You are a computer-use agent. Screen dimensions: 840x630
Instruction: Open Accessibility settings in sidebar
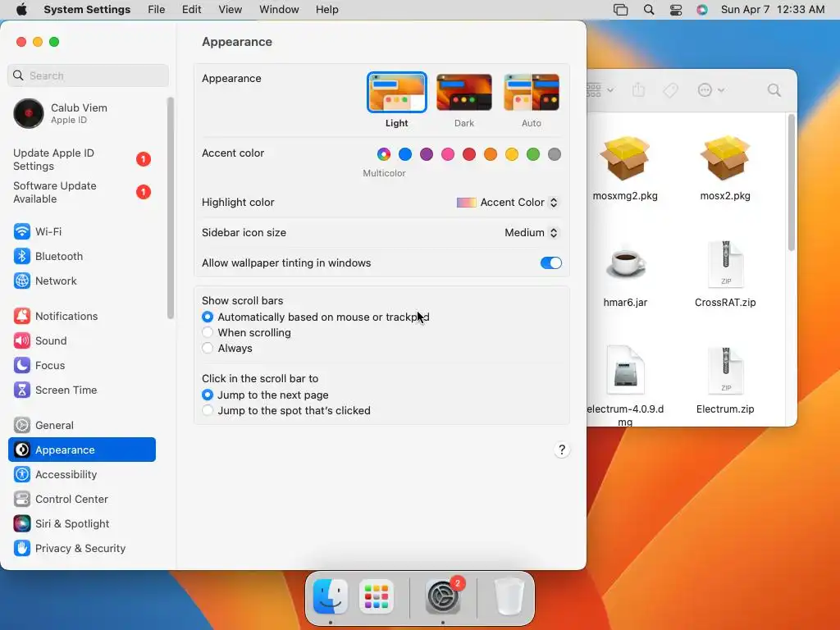point(82,475)
